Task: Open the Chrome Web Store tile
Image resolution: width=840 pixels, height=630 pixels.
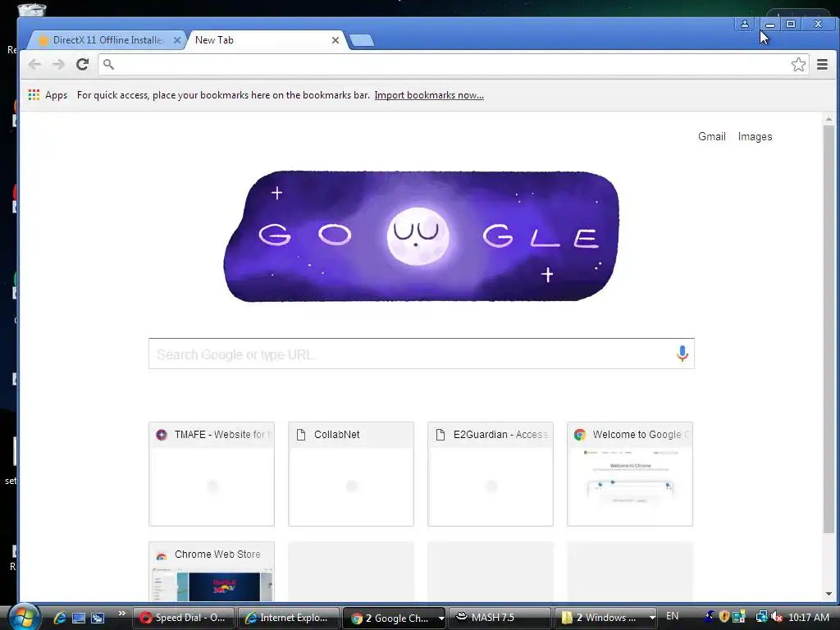Action: click(212, 572)
